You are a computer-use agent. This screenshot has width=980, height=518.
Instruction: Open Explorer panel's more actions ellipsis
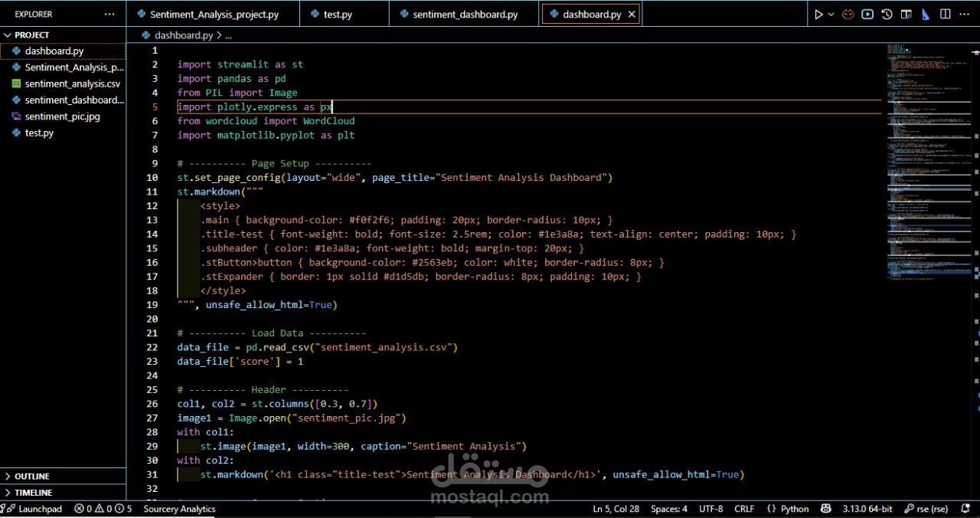[x=109, y=15]
